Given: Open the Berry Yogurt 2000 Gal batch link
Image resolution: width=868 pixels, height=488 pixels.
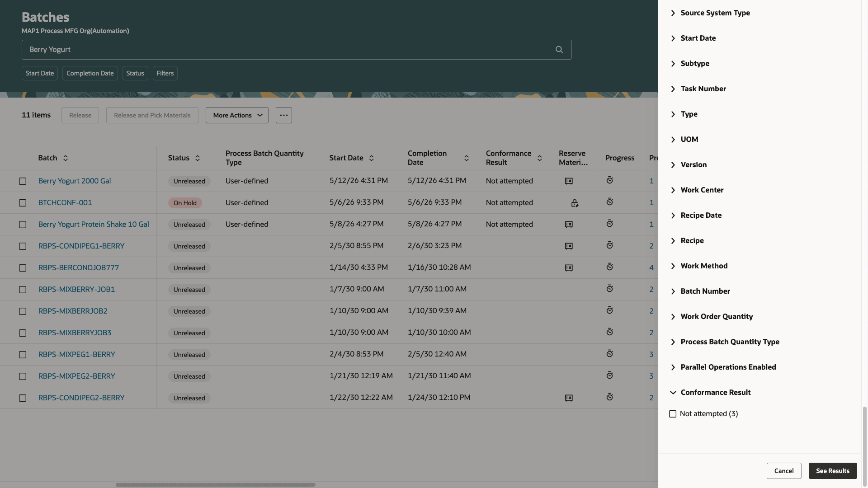Looking at the screenshot, I should [x=75, y=181].
